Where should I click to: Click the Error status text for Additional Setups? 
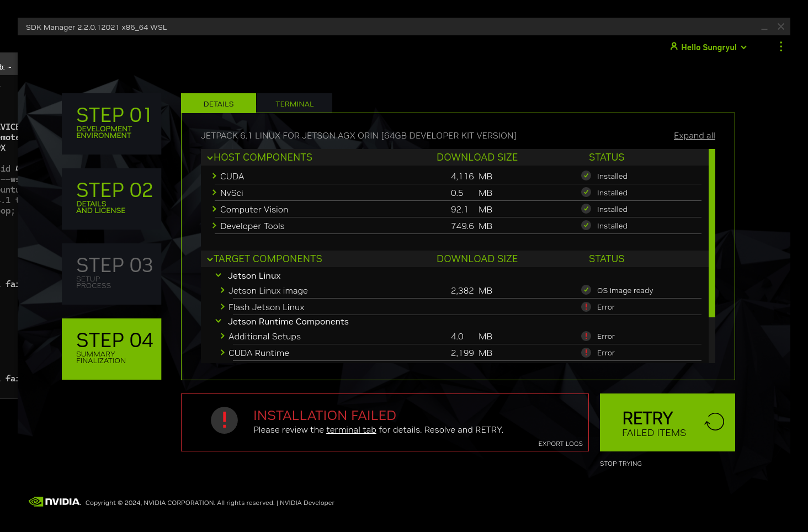point(605,337)
